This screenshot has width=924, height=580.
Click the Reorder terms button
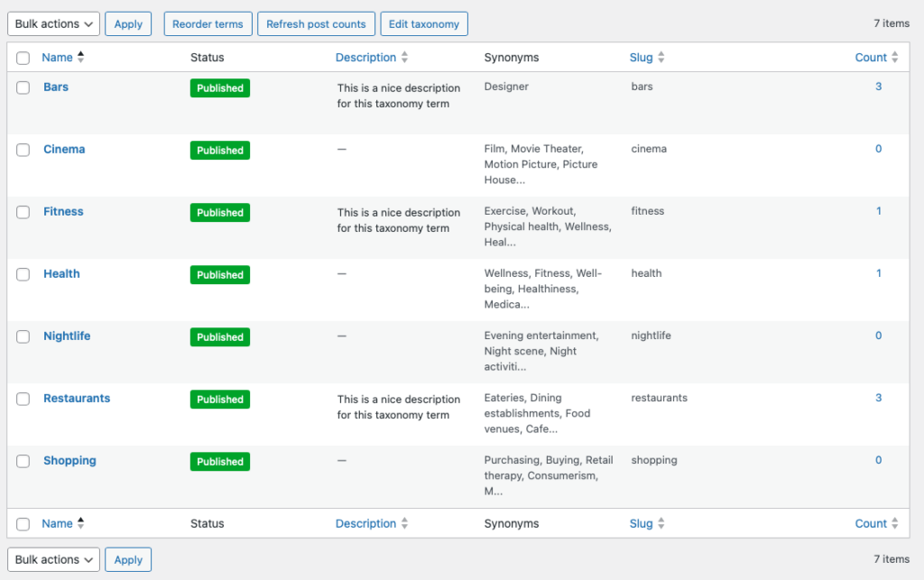208,24
